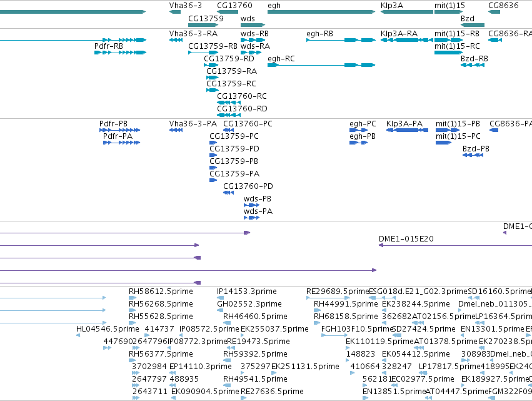
Task: Click EST RH49541.5prime
Action: coord(255,379)
